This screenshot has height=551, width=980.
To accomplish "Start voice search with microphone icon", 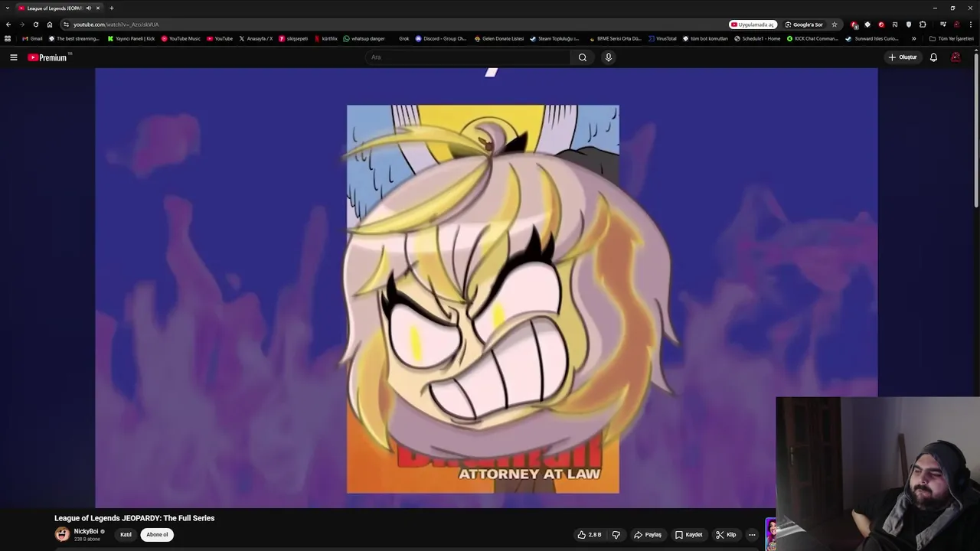I will 609,57.
